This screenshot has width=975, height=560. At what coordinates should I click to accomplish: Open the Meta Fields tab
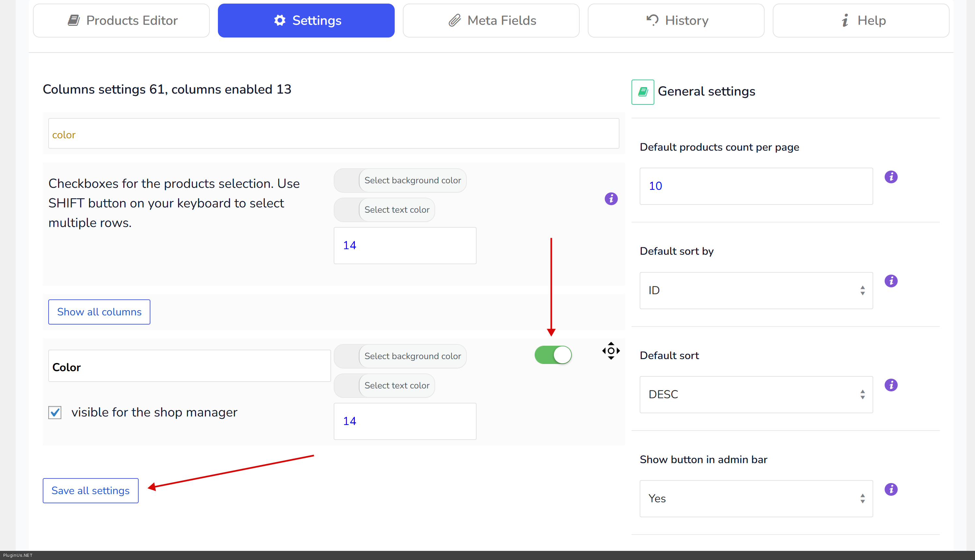pos(491,21)
